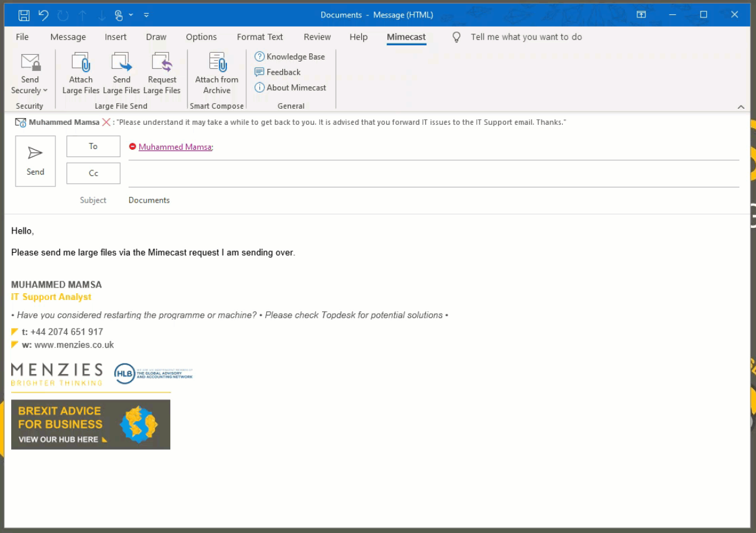Click the Send Securely icon

tap(30, 63)
